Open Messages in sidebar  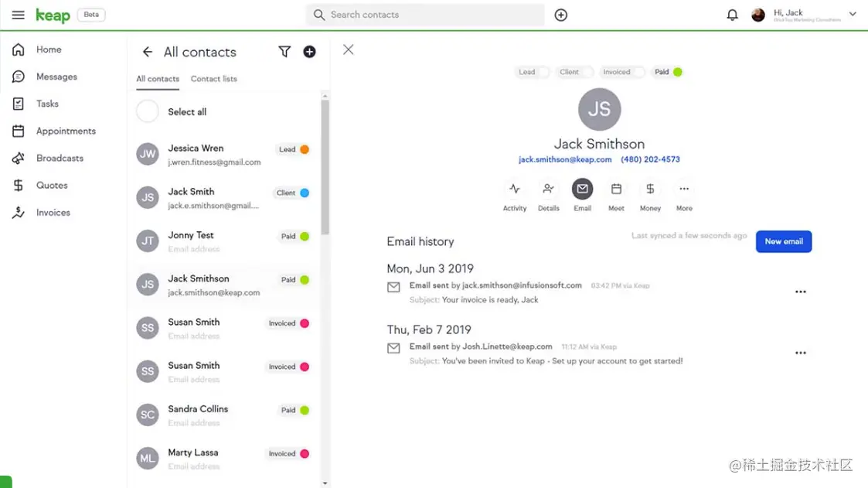[56, 77]
